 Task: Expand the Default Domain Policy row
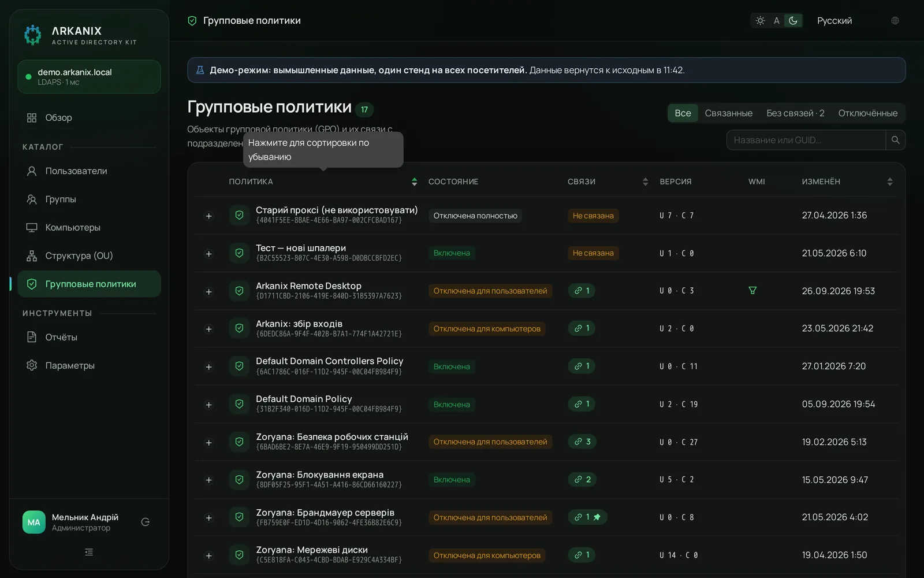(209, 405)
